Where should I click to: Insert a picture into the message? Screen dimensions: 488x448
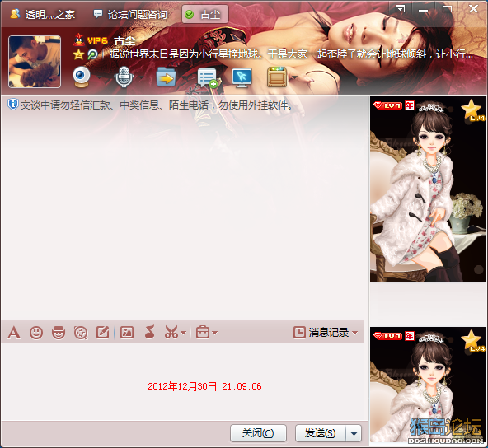127,333
